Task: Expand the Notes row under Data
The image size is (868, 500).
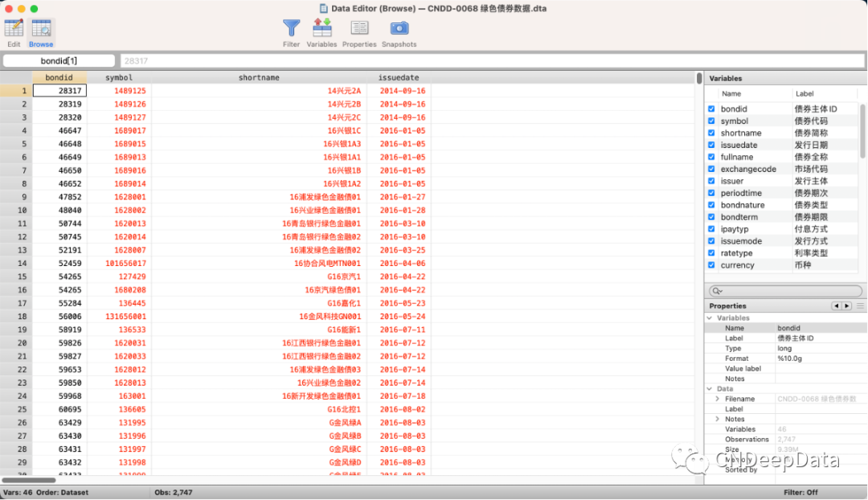Action: (x=718, y=419)
